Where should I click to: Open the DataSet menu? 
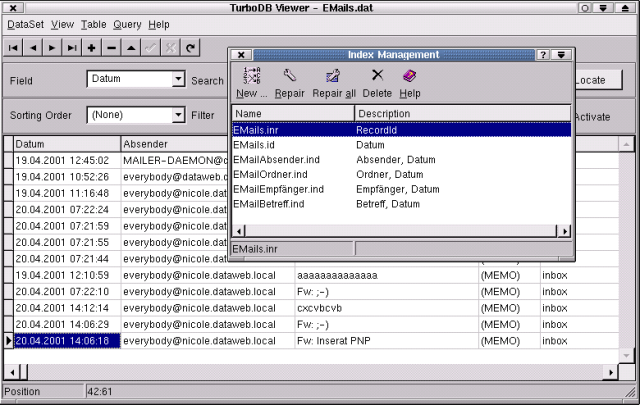25,24
